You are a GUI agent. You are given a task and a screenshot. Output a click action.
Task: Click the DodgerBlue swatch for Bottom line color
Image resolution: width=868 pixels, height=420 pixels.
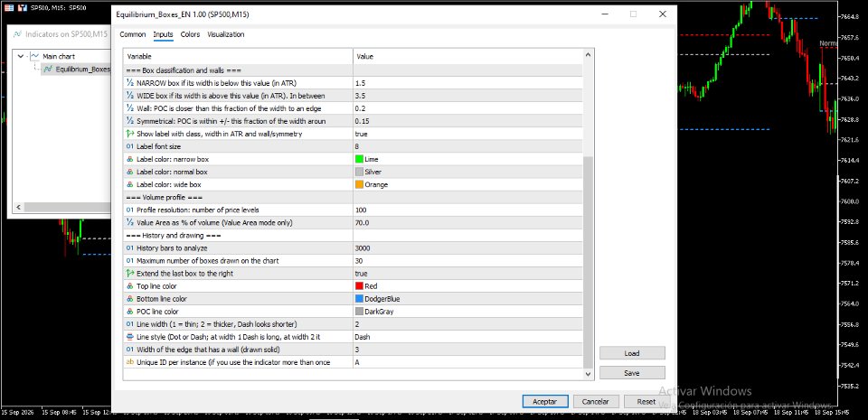coord(359,299)
